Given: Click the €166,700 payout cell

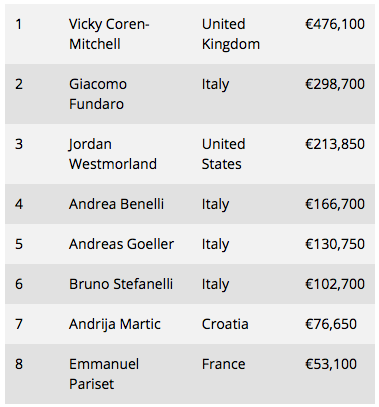Looking at the screenshot, I should (x=335, y=204).
